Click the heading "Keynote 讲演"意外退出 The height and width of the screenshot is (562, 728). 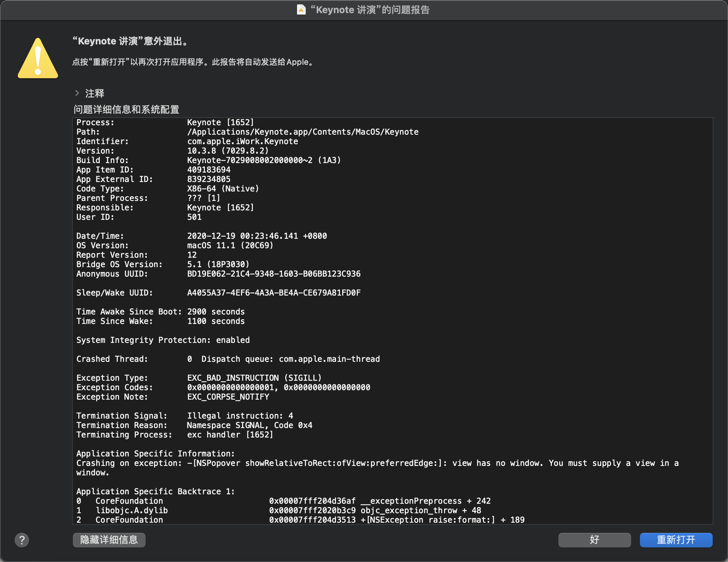pos(131,41)
